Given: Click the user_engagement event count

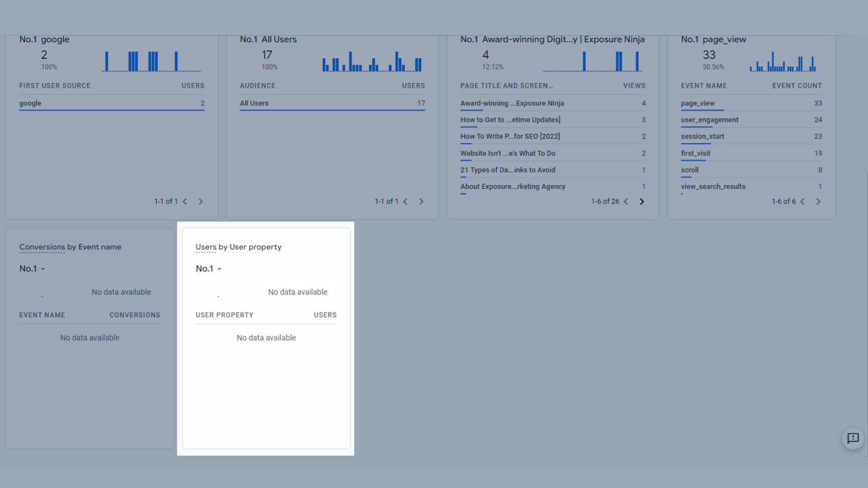Looking at the screenshot, I should (x=817, y=120).
